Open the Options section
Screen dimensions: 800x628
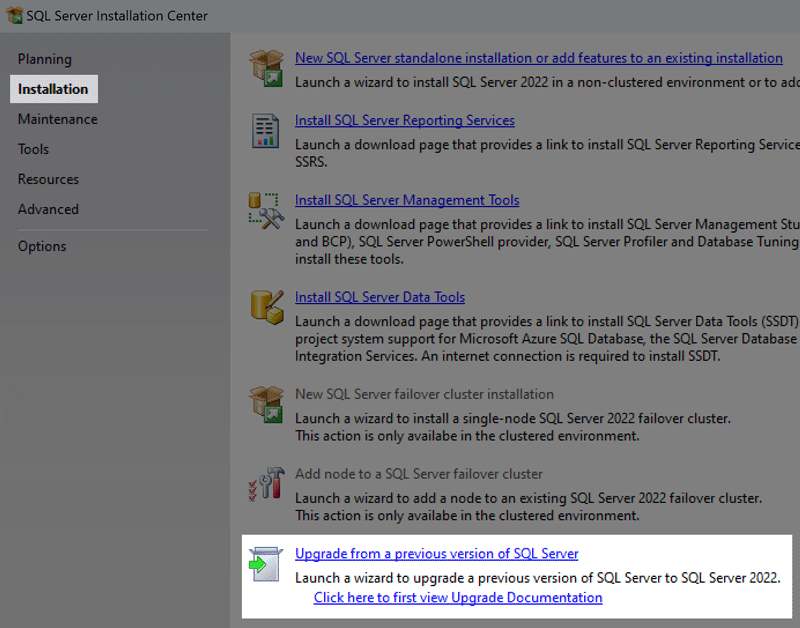click(42, 246)
